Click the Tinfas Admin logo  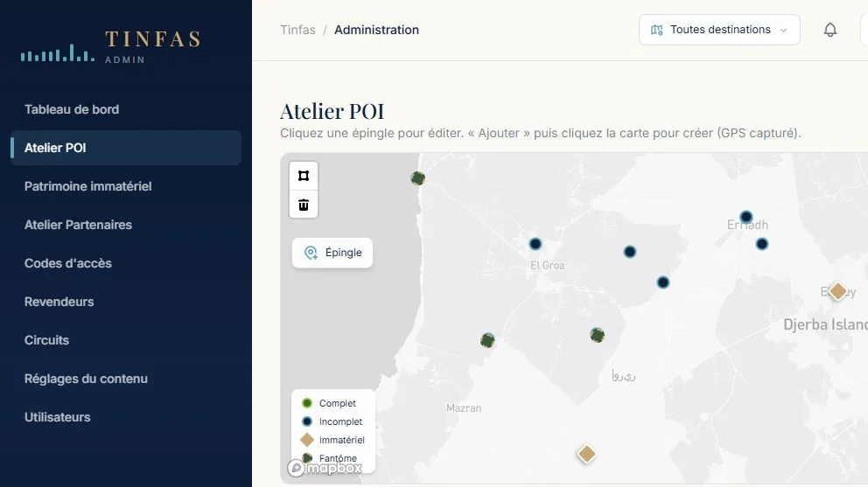click(x=111, y=47)
